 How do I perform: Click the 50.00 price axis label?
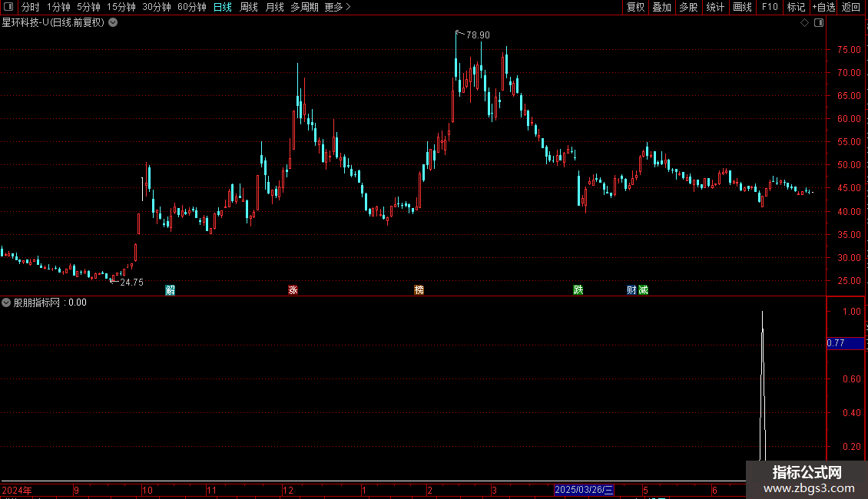(x=849, y=165)
